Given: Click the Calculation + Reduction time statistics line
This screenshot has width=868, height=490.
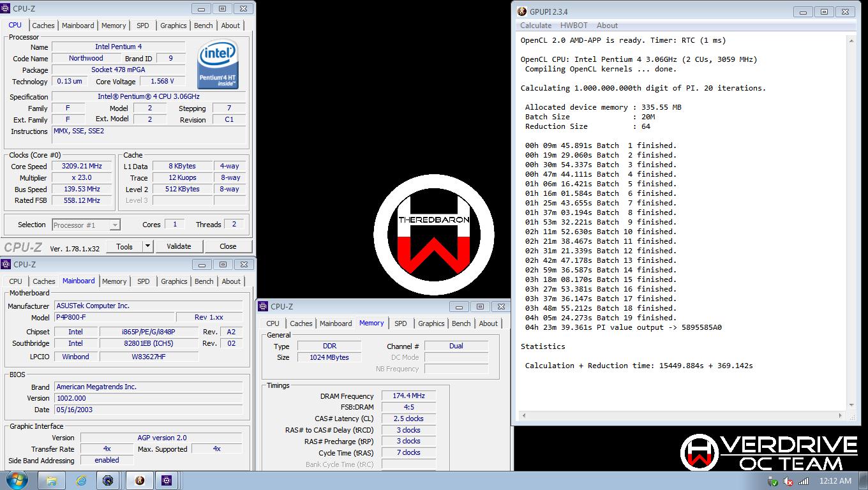Looking at the screenshot, I should click(x=639, y=366).
